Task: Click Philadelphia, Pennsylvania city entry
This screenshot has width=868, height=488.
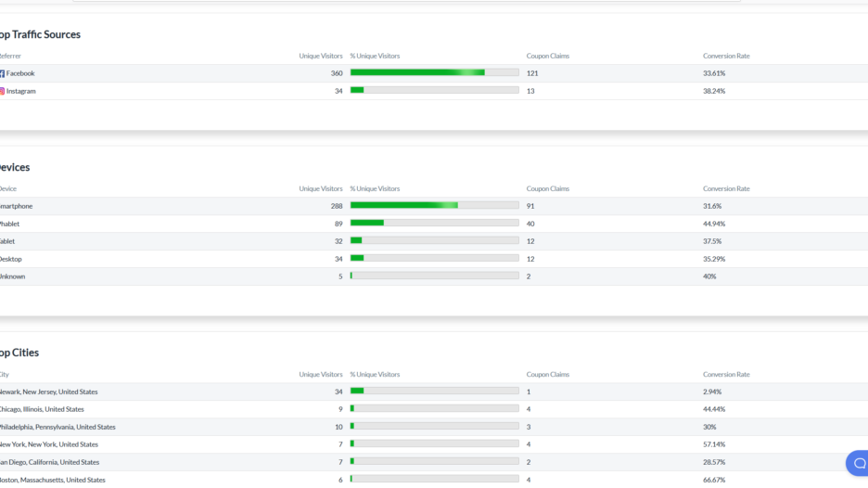Action: click(57, 427)
